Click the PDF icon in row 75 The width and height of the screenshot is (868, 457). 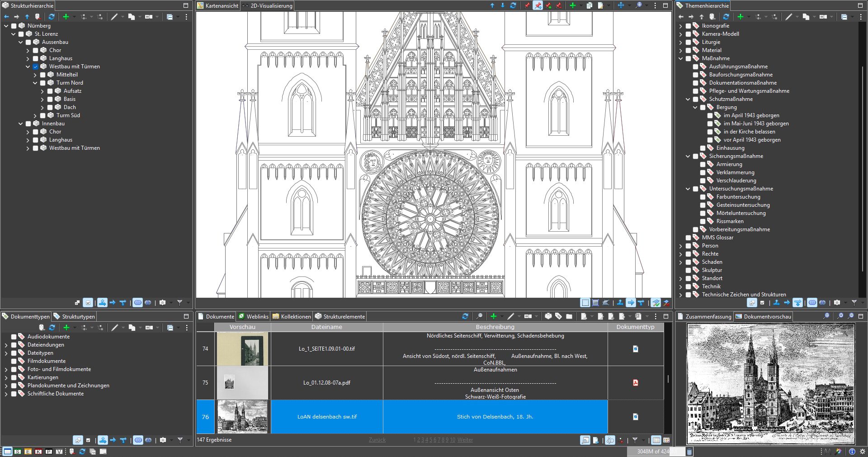pyautogui.click(x=635, y=383)
